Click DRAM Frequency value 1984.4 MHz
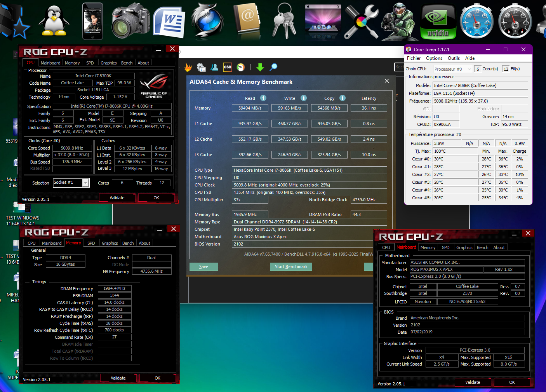546x392 pixels. coord(115,288)
